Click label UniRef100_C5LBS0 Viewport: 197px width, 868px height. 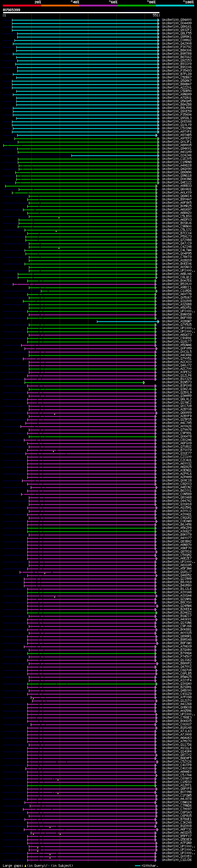pos(177,216)
